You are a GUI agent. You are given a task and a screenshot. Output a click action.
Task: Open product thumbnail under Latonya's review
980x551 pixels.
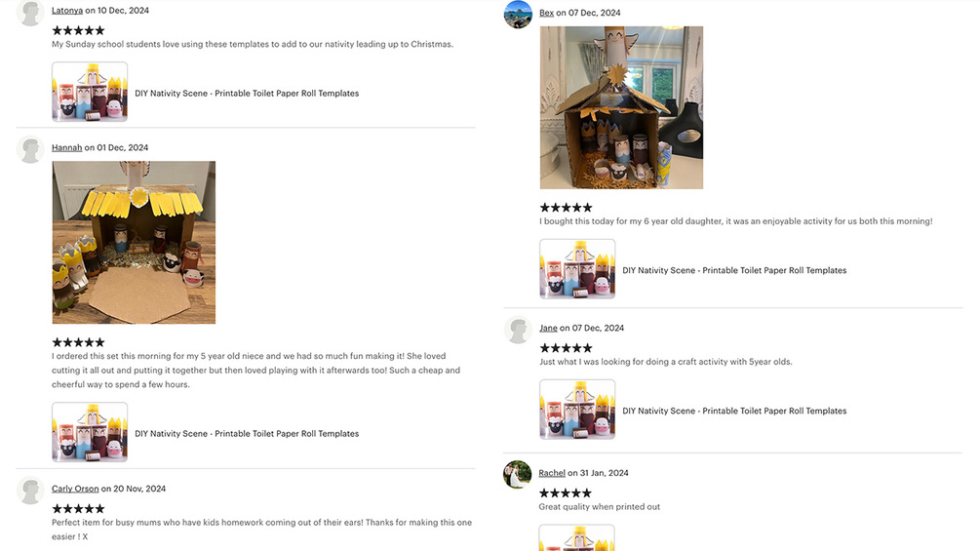(90, 92)
